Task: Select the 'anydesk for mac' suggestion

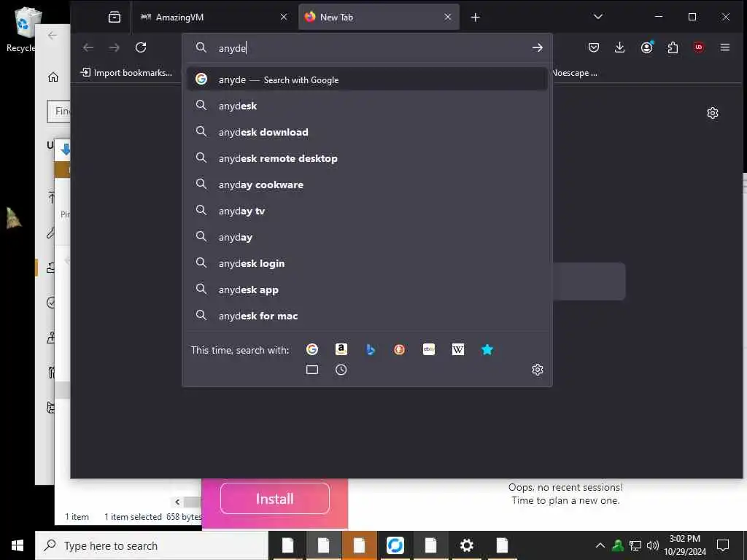Action: click(367, 315)
